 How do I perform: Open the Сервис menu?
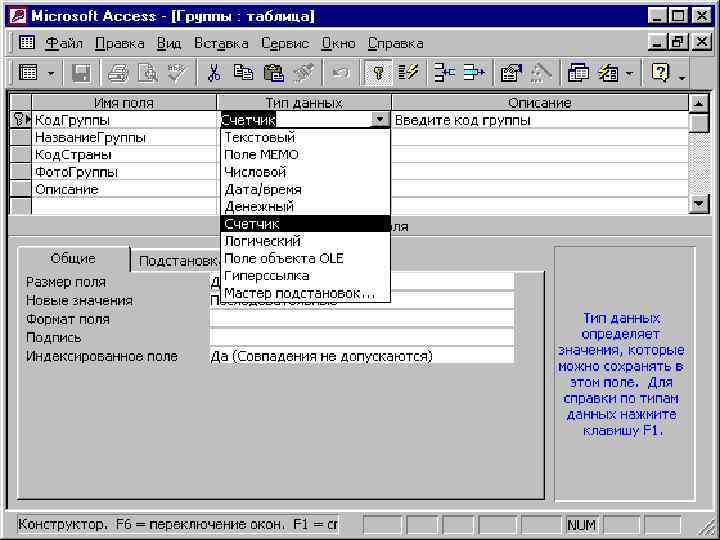coord(285,44)
